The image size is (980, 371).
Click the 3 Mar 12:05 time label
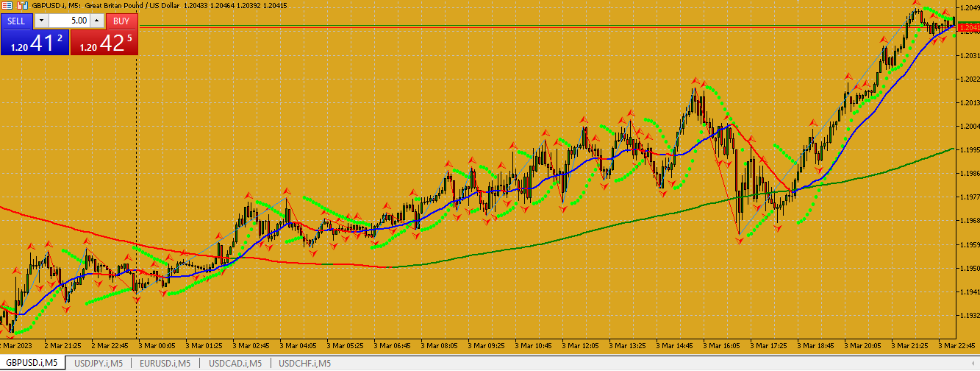[x=580, y=344]
